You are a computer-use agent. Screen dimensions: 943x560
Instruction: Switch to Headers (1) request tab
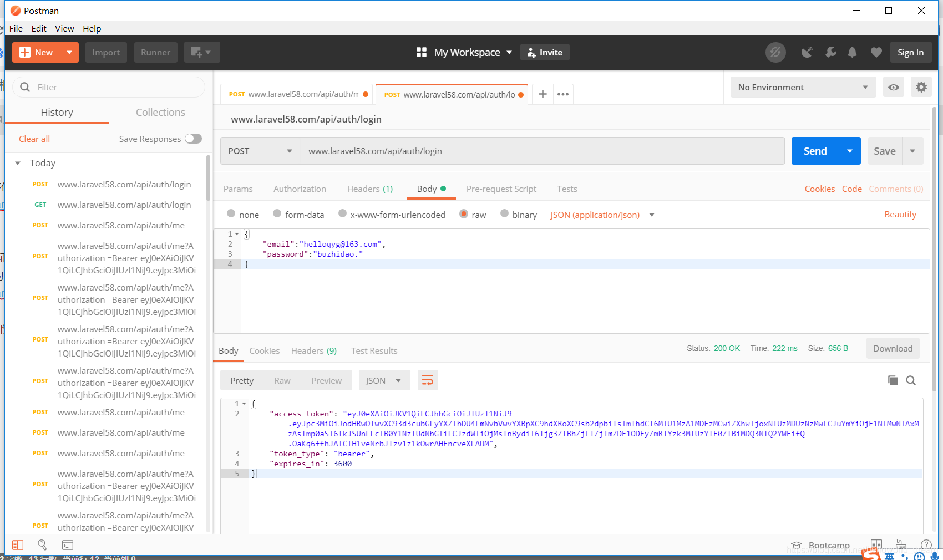pyautogui.click(x=370, y=189)
